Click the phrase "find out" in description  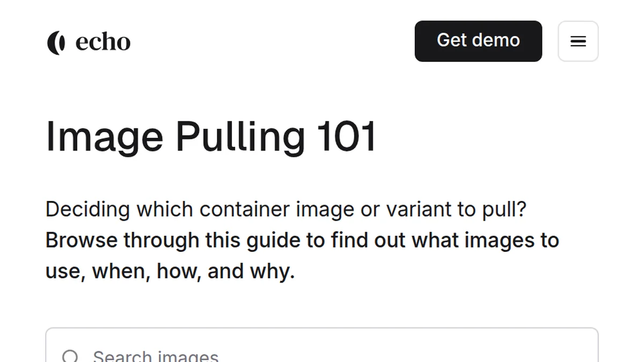point(368,240)
